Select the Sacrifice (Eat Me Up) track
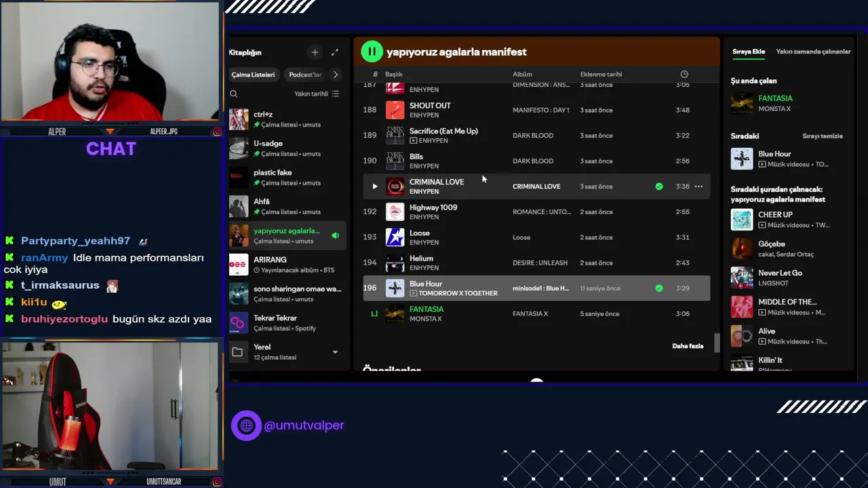Image resolution: width=868 pixels, height=488 pixels. click(536, 136)
